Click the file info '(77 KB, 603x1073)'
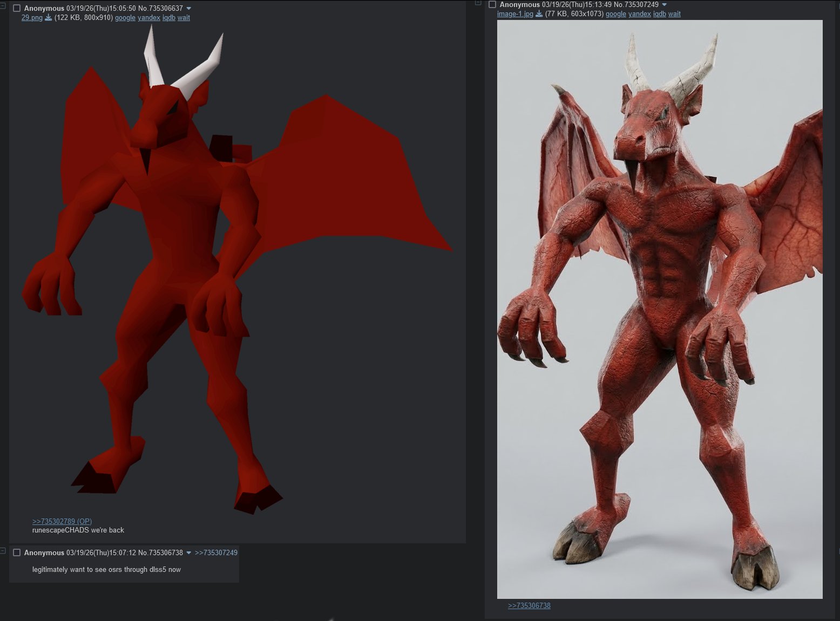Image resolution: width=840 pixels, height=621 pixels. coord(574,14)
